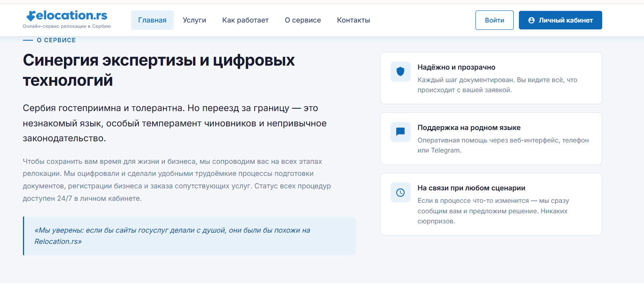Go to the Услуги menu item
The image size is (644, 289).
click(x=194, y=20)
